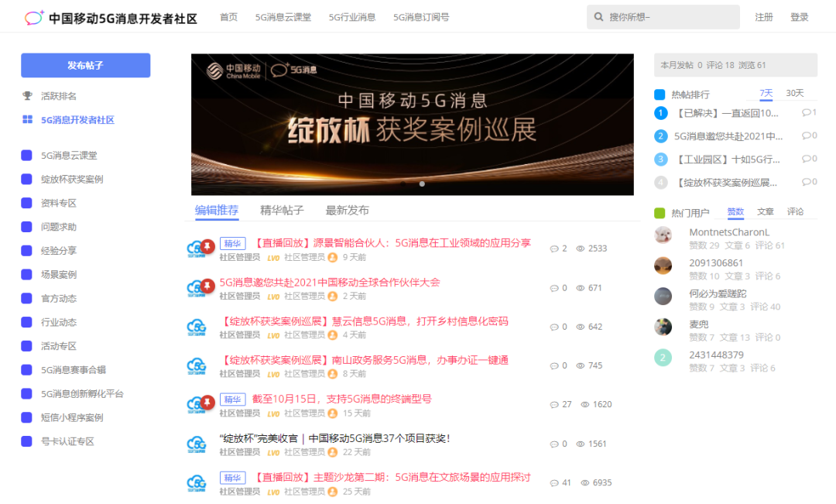Click the search magnifier icon
The image size is (836, 504).
598,17
